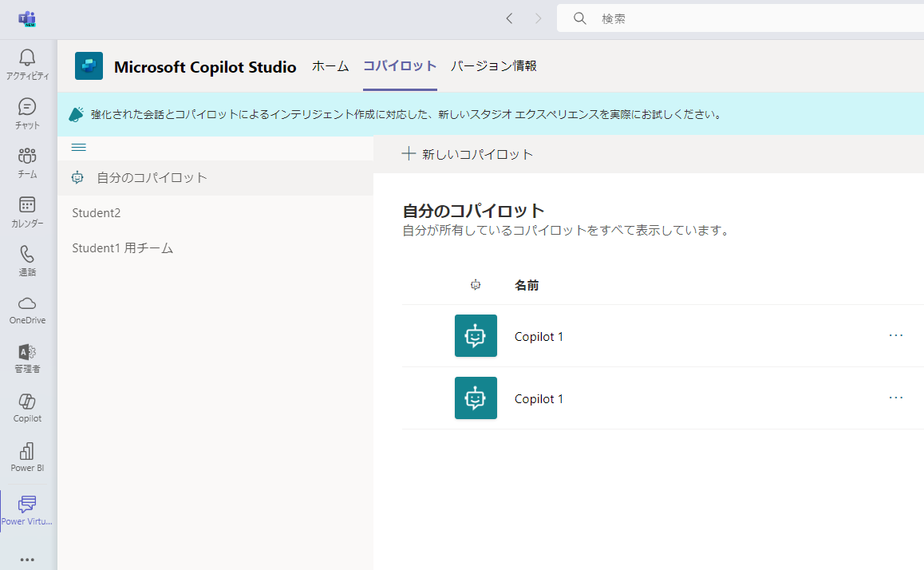The width and height of the screenshot is (924, 570).
Task: Open the second Copilot 1 name link
Action: (x=539, y=399)
